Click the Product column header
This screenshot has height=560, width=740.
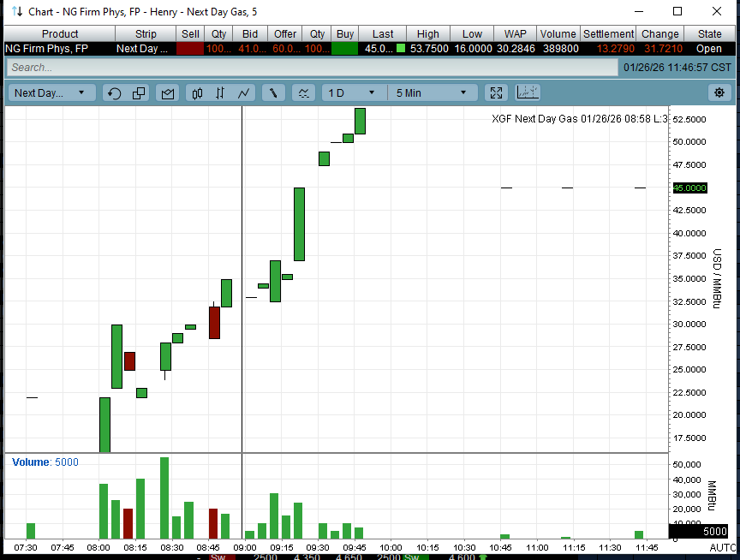[x=60, y=34]
